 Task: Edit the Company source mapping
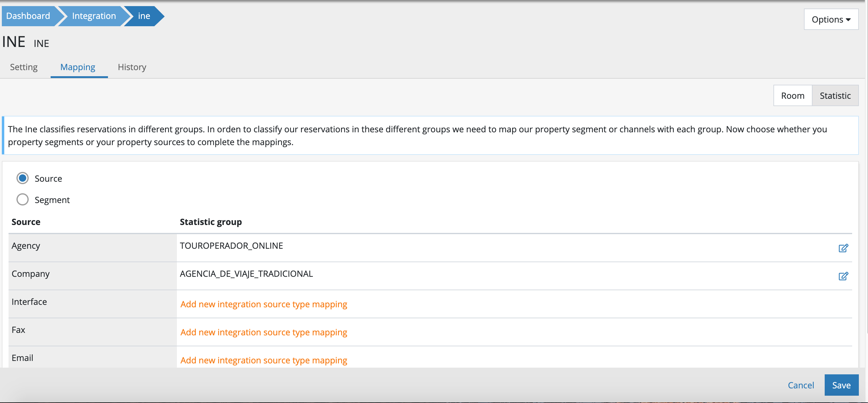click(843, 276)
